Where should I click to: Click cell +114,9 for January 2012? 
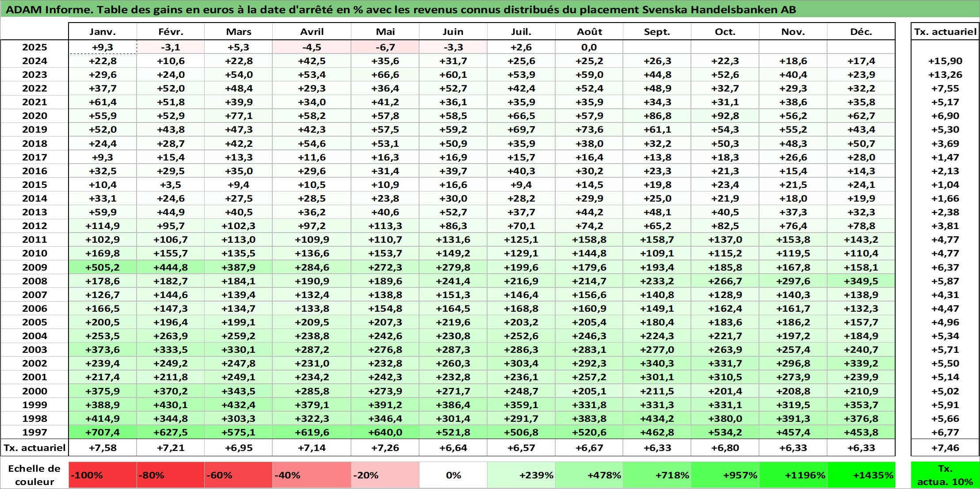pos(103,226)
